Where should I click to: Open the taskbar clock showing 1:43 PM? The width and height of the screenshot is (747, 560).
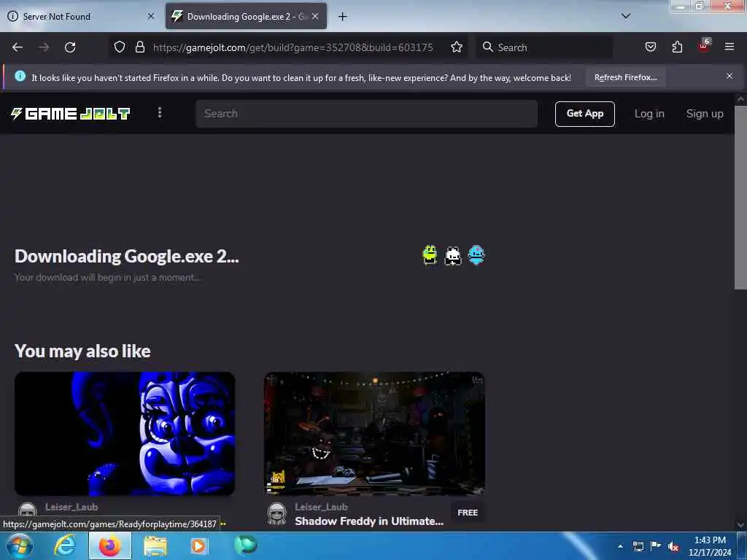[x=709, y=546]
